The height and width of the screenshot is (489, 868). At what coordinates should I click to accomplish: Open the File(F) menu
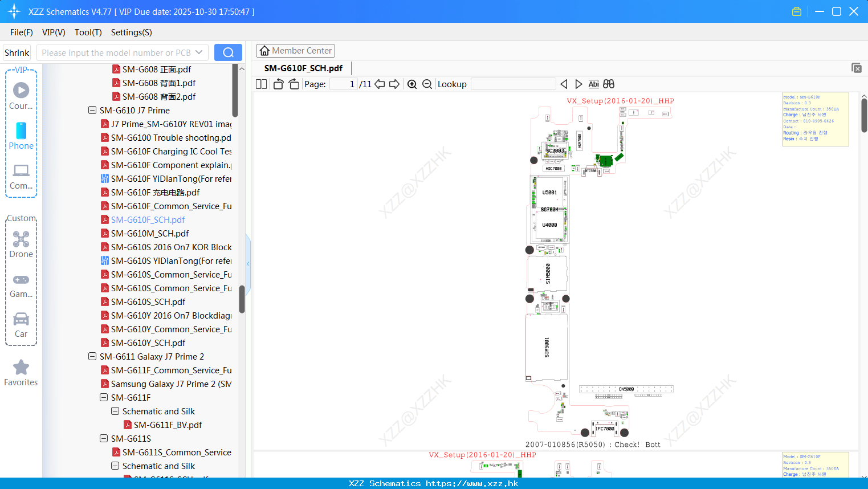(x=22, y=32)
